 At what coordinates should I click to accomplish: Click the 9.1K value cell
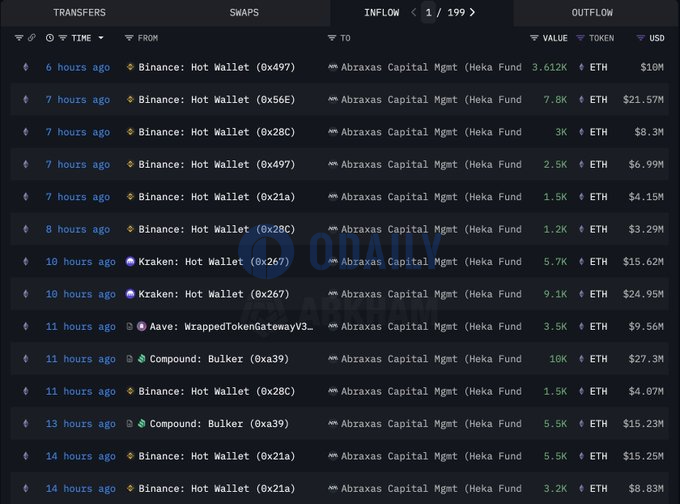tap(555, 295)
